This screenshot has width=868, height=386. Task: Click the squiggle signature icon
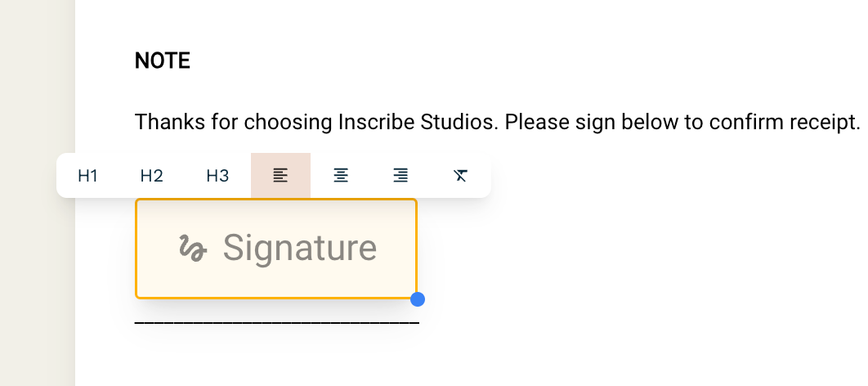click(193, 248)
